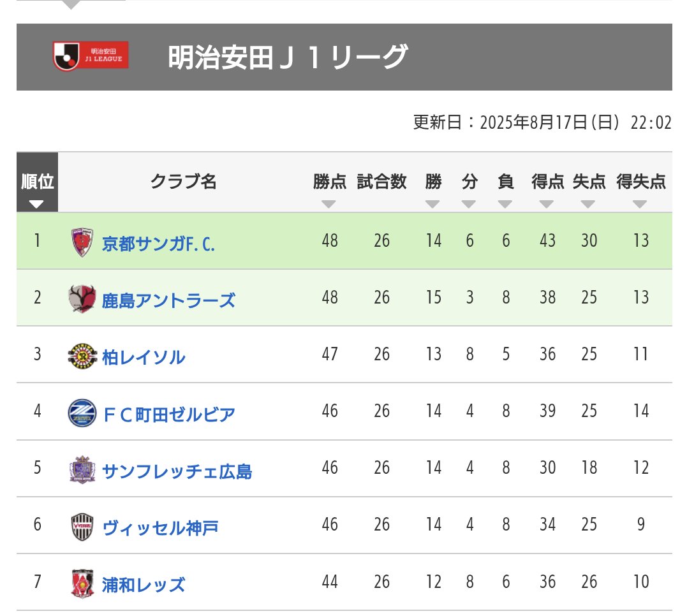Click the Urawa Reds club crest
Image resolution: width=687 pixels, height=616 pixels.
(x=82, y=583)
